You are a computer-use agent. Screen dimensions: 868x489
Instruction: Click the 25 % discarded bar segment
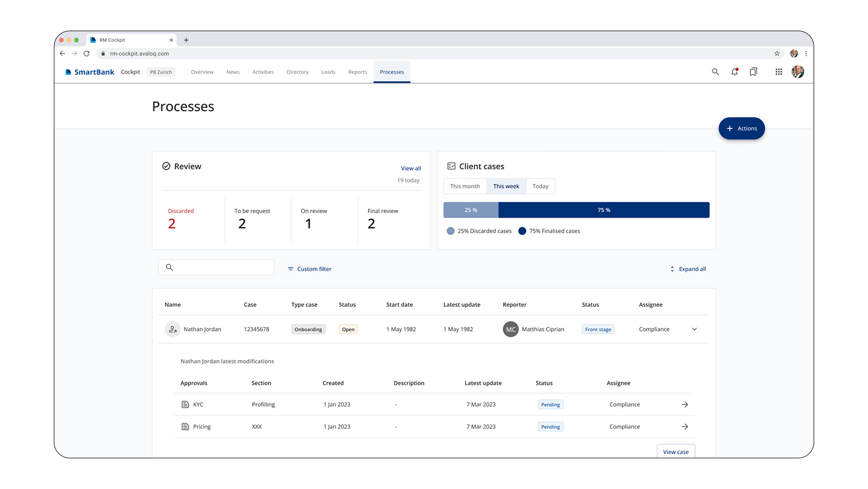pos(471,210)
